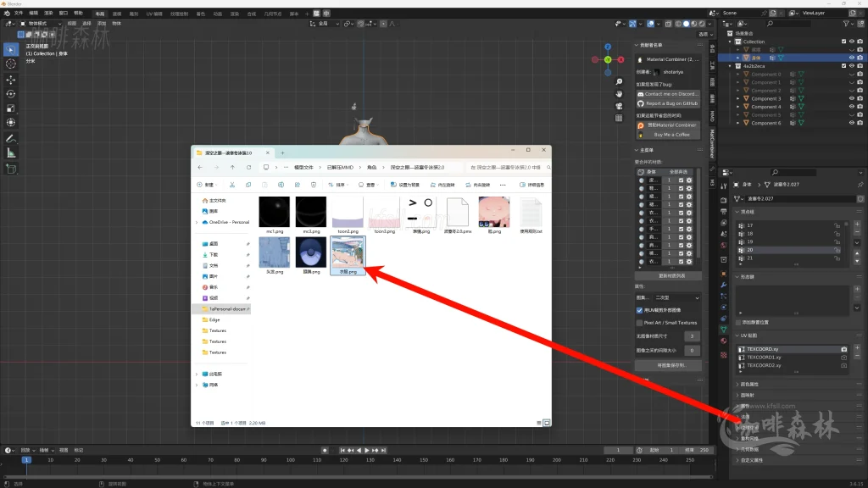The image size is (868, 488).
Task: Toggle viewport visibility of Component 3
Action: tap(852, 98)
